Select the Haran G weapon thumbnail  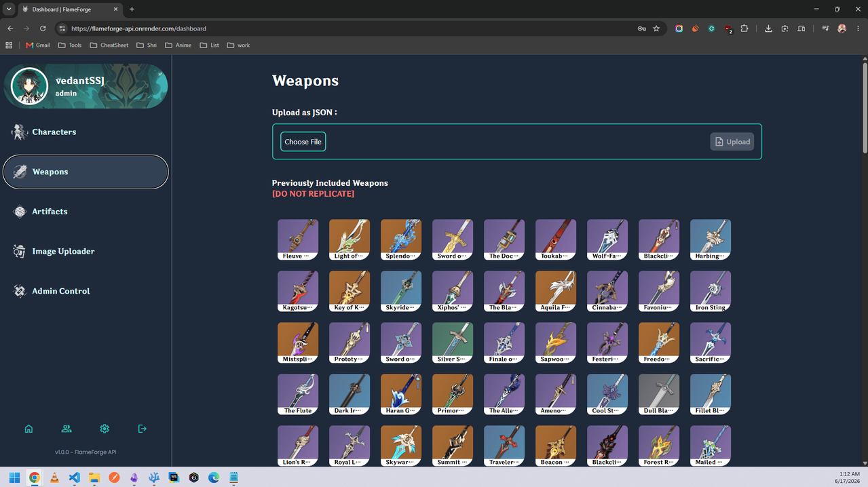(401, 394)
